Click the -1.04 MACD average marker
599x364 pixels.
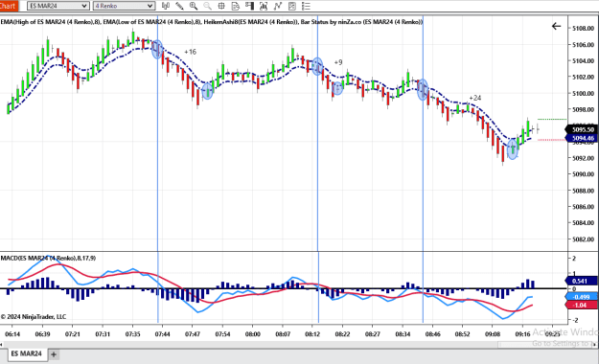point(581,305)
